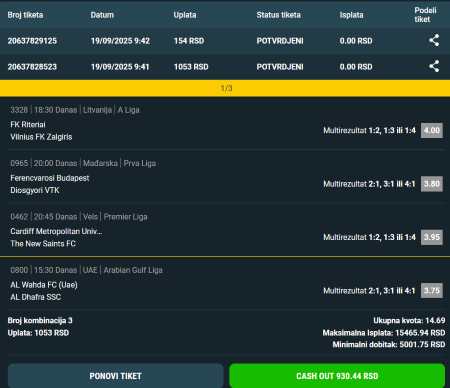450x388 pixels.
Task: Click the Datum column header
Action: [x=102, y=15]
